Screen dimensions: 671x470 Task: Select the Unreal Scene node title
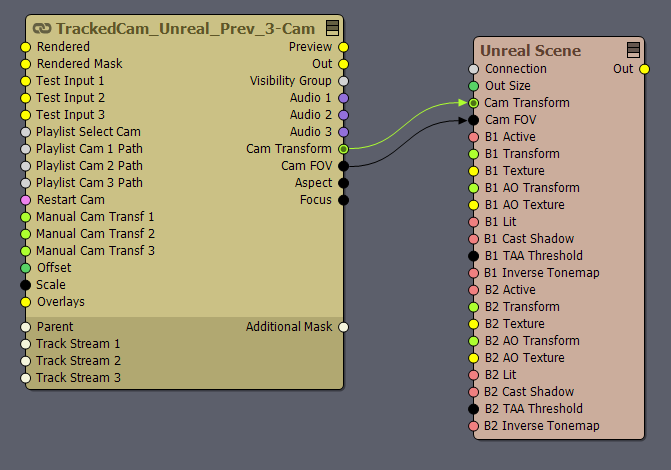tap(530, 50)
